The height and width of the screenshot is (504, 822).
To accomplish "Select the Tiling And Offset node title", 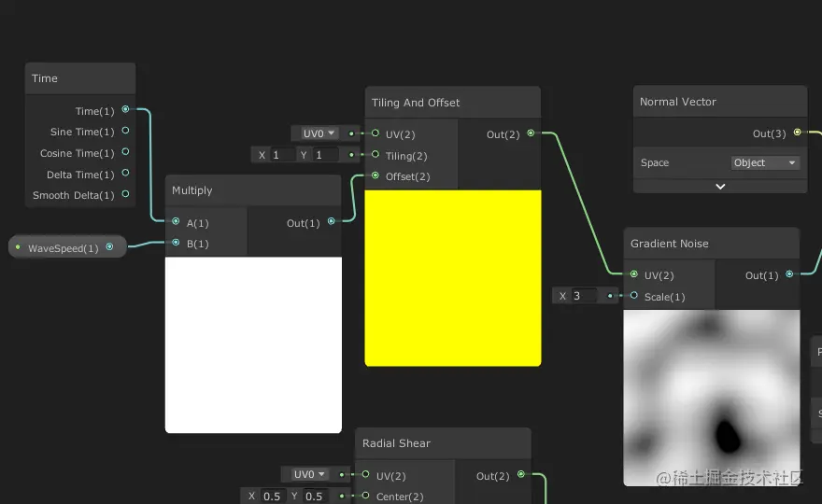I will [x=416, y=103].
